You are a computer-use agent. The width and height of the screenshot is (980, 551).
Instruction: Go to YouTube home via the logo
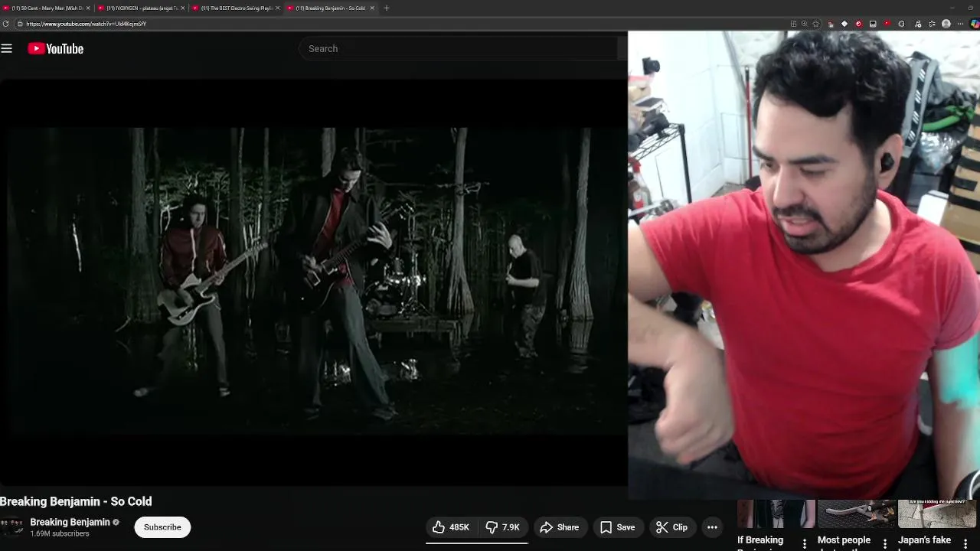coord(56,48)
